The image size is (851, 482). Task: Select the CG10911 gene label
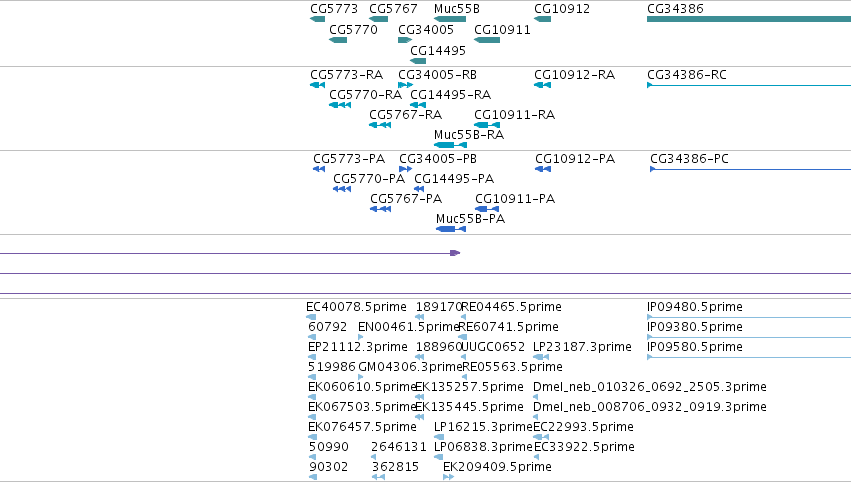502,29
